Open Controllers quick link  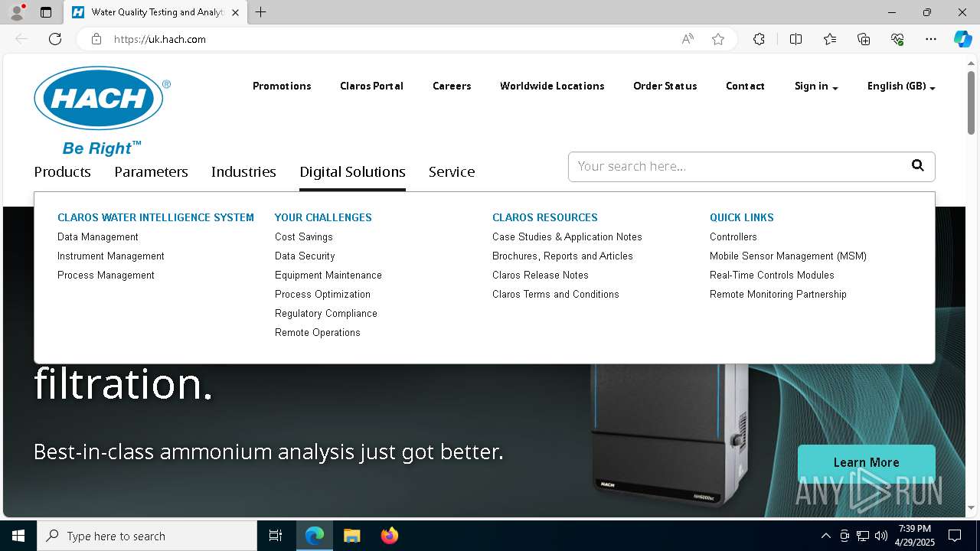click(x=733, y=237)
